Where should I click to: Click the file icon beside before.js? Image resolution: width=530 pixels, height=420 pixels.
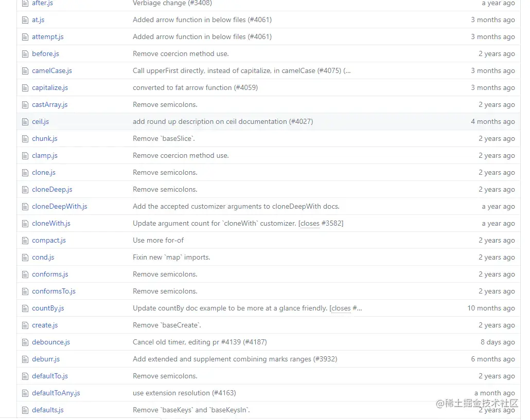pos(25,53)
